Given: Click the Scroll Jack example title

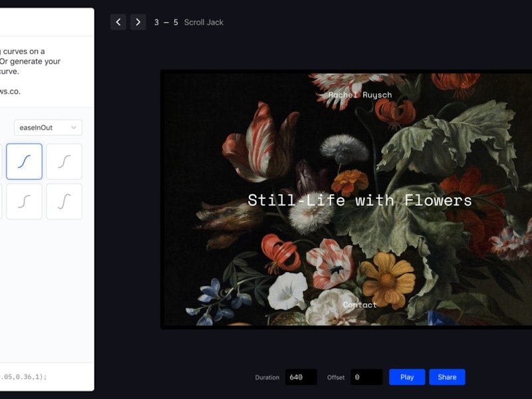Looking at the screenshot, I should coord(203,23).
